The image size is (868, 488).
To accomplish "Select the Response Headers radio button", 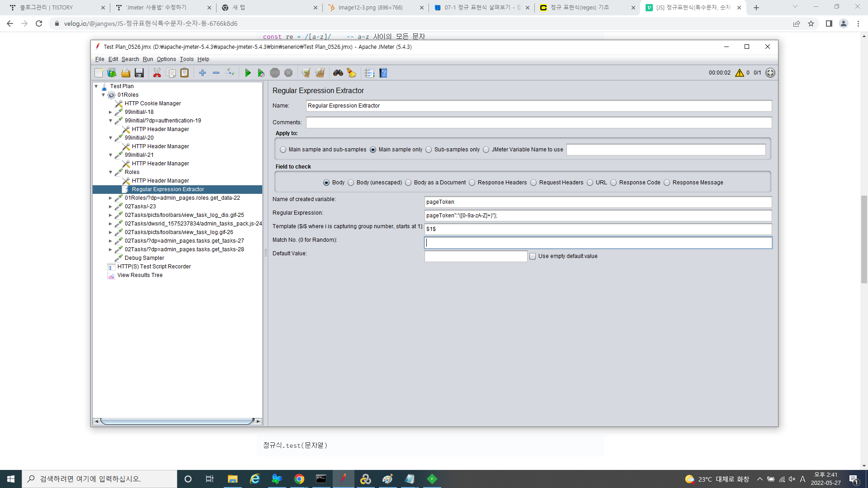I will (x=472, y=183).
